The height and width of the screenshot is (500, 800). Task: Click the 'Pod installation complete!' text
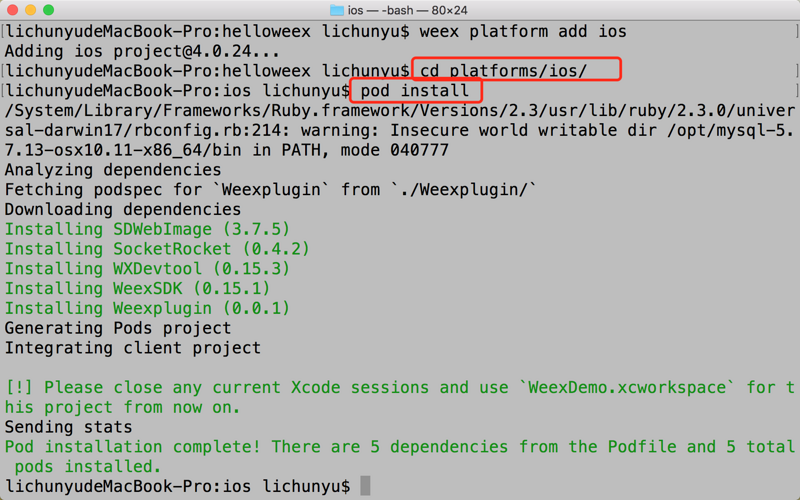click(133, 447)
